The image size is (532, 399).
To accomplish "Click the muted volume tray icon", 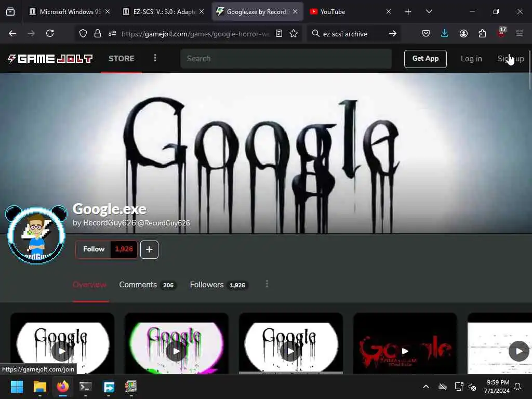I will pos(472,387).
